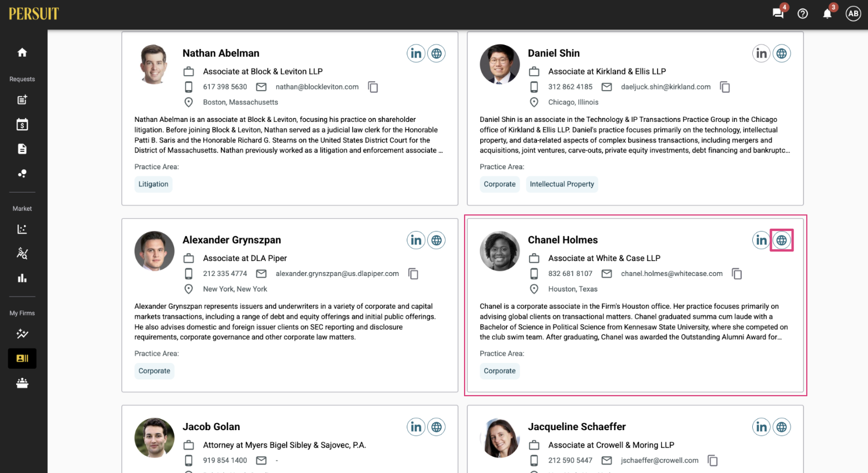The height and width of the screenshot is (473, 868).
Task: Open the messages chat icon in header
Action: (778, 13)
